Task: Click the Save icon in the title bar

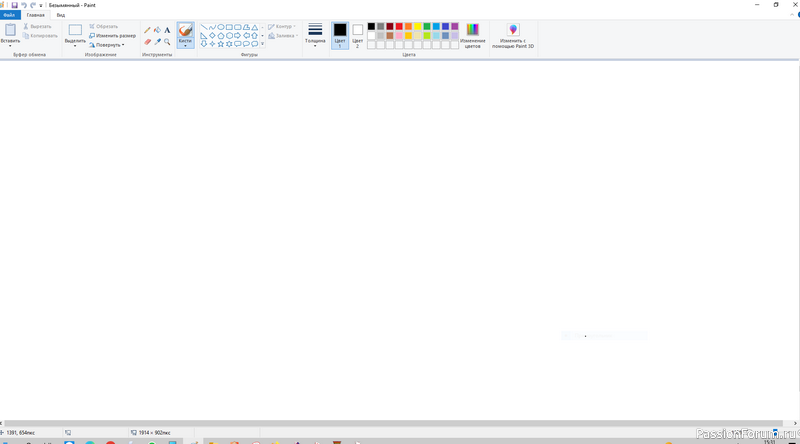Action: [x=15, y=5]
